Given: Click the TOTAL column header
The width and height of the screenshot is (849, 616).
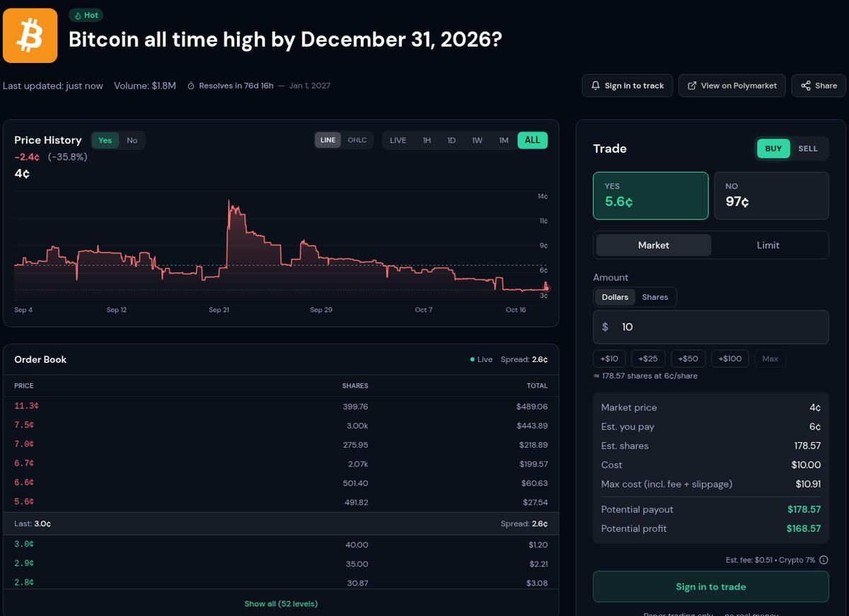Looking at the screenshot, I should click(x=537, y=386).
